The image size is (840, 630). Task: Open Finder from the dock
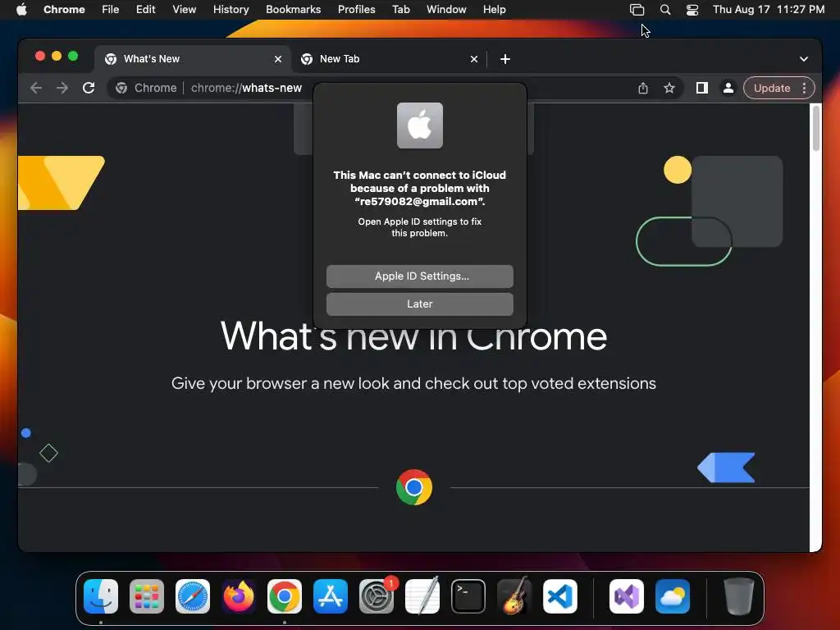pyautogui.click(x=101, y=596)
